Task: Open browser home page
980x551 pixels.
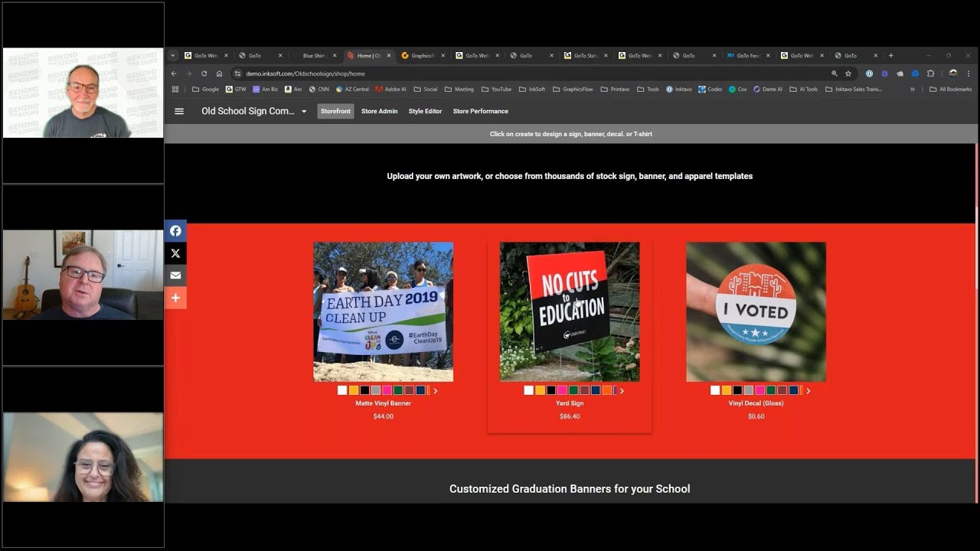Action: pyautogui.click(x=219, y=73)
